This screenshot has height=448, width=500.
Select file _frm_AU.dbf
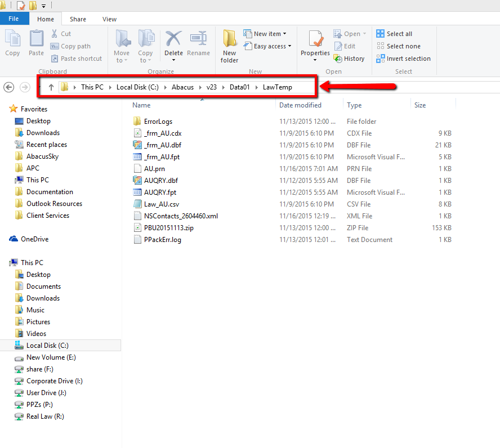[x=162, y=145]
